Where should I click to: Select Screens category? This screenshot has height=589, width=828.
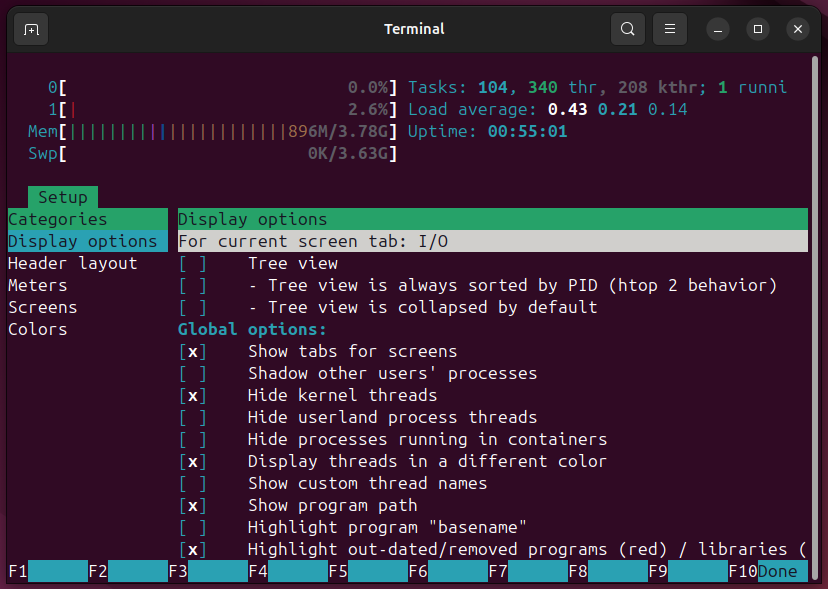point(43,307)
